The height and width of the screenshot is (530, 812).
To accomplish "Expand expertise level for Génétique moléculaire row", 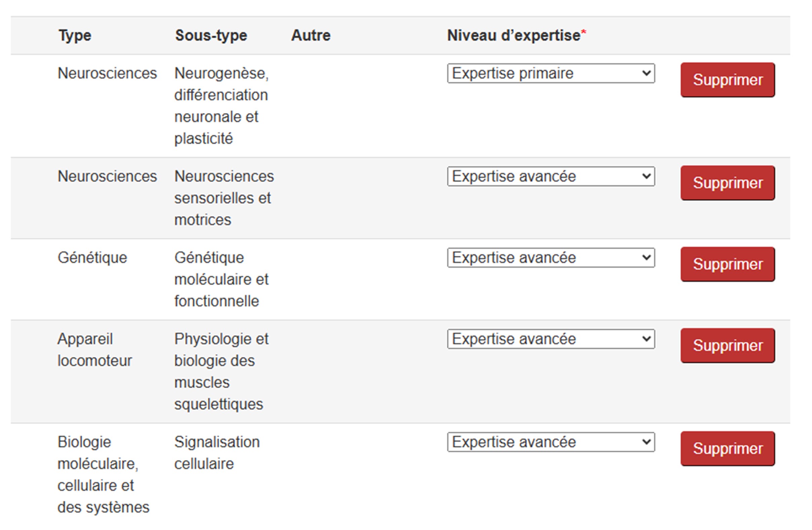I will point(551,257).
